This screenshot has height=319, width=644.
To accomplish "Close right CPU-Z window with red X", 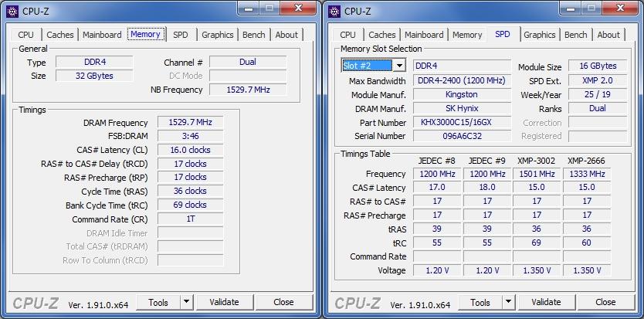I will 621,8.
